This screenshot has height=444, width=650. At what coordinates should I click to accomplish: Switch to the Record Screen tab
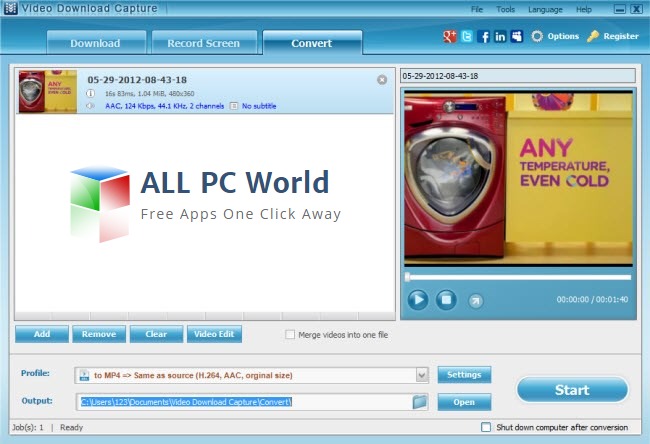pos(204,43)
